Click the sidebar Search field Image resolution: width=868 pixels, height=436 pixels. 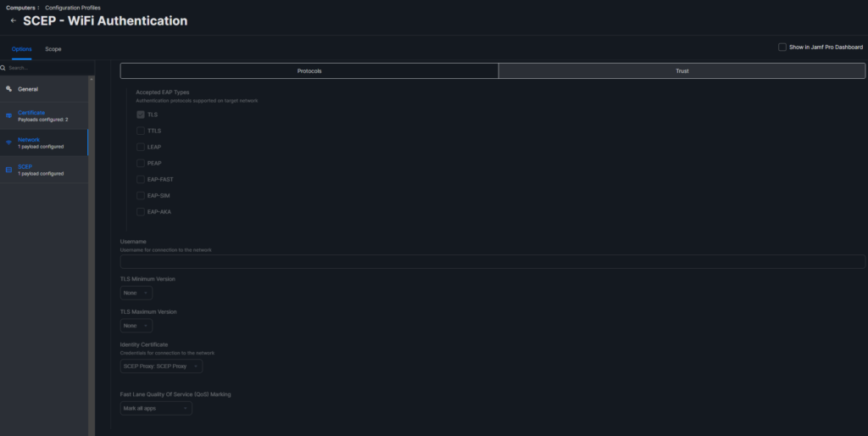click(x=47, y=68)
